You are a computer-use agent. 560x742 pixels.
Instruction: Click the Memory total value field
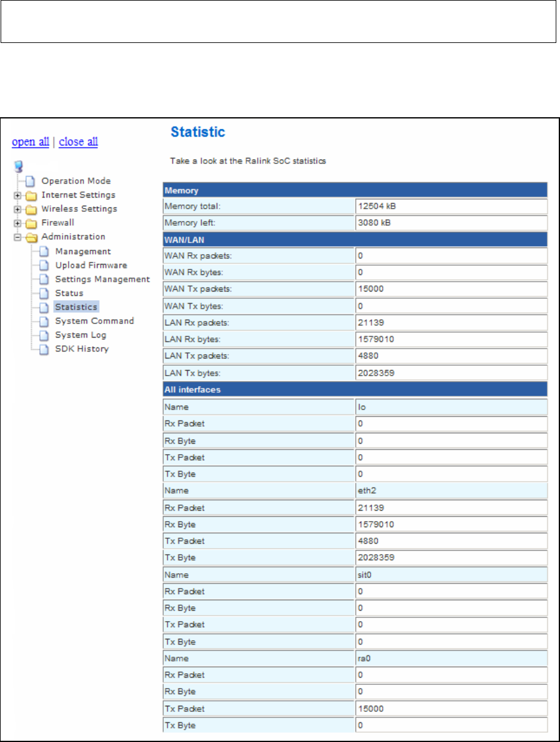pos(451,206)
